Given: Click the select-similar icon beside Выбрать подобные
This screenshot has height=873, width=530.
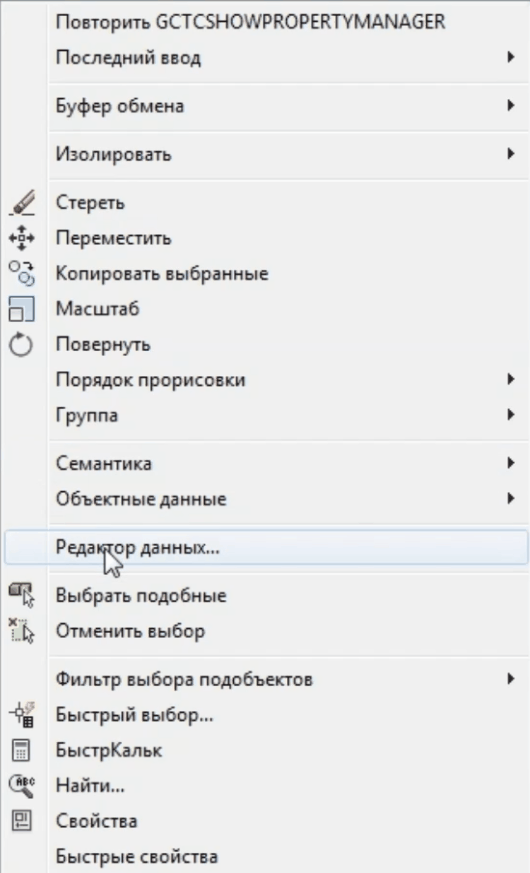Looking at the screenshot, I should point(22,595).
